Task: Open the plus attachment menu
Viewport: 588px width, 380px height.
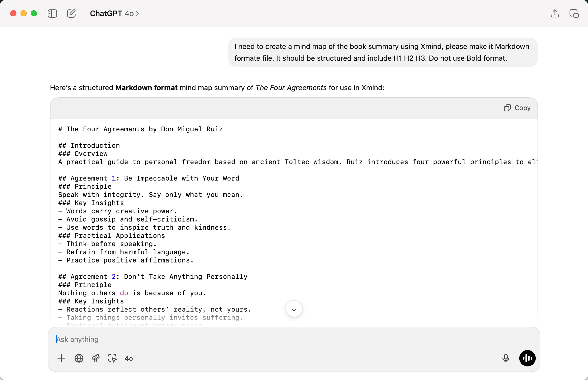Action: coord(61,358)
